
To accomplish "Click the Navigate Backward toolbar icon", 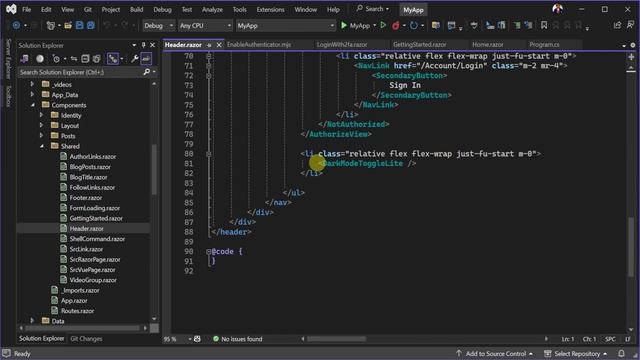I will point(16,26).
